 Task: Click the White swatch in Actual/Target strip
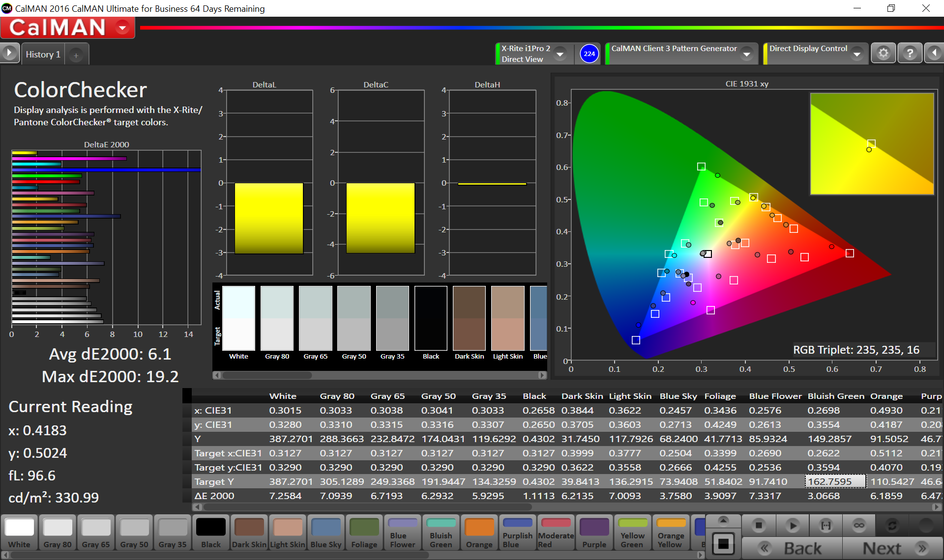238,318
